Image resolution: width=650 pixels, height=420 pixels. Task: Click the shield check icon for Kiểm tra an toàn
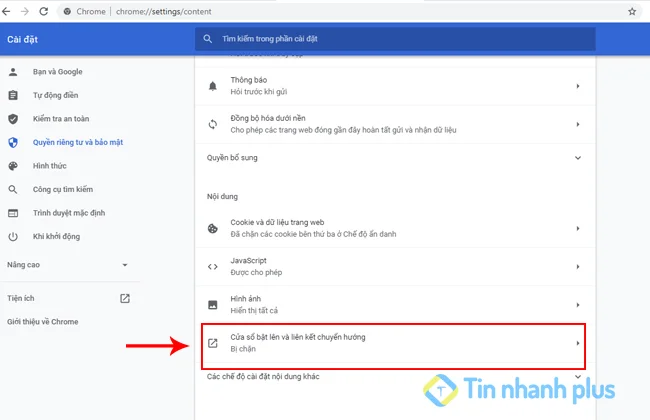click(13, 119)
